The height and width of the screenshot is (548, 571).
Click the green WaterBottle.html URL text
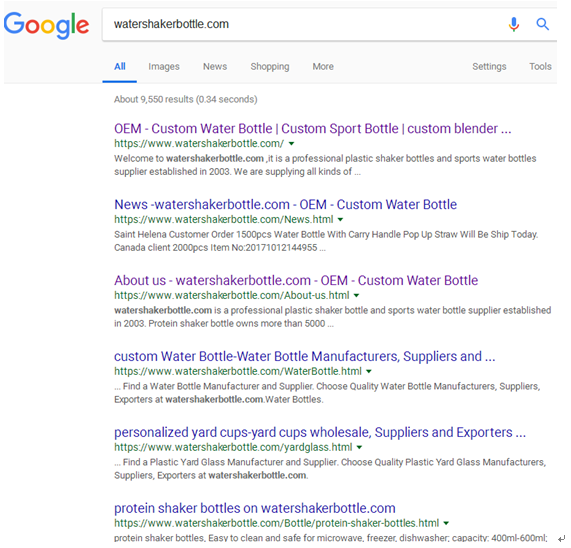click(x=238, y=371)
